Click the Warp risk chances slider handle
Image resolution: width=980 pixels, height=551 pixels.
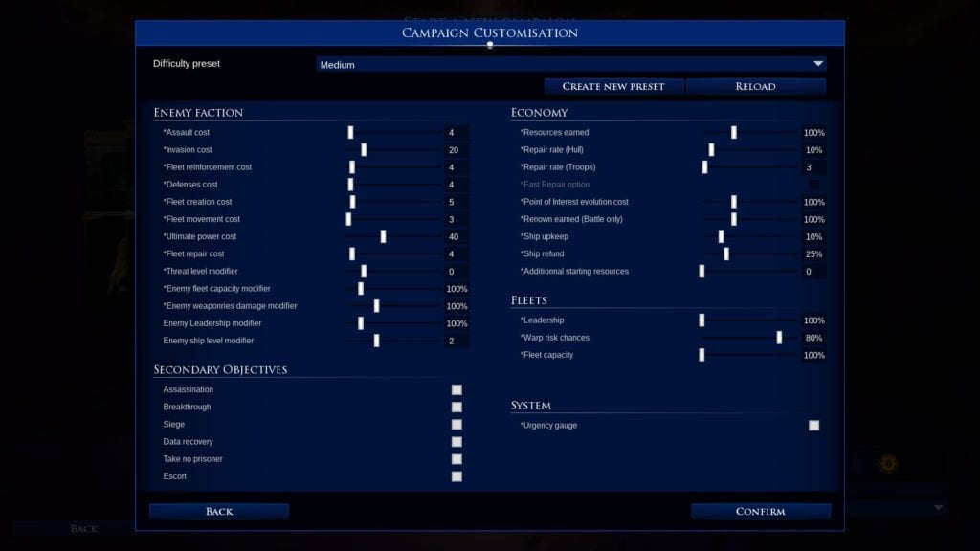[x=779, y=338]
